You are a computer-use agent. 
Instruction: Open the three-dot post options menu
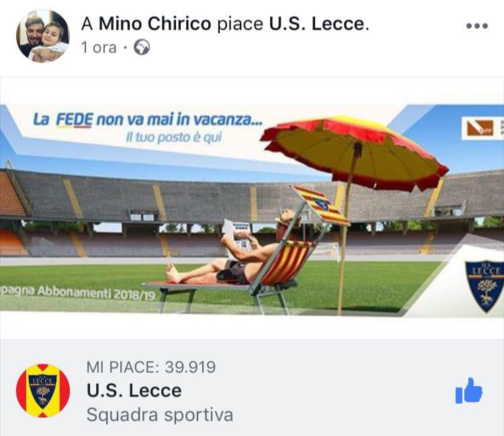point(477,26)
